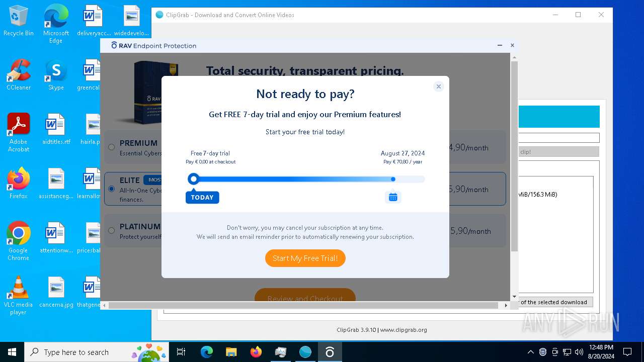Click the network icon in system tray

tap(567, 352)
